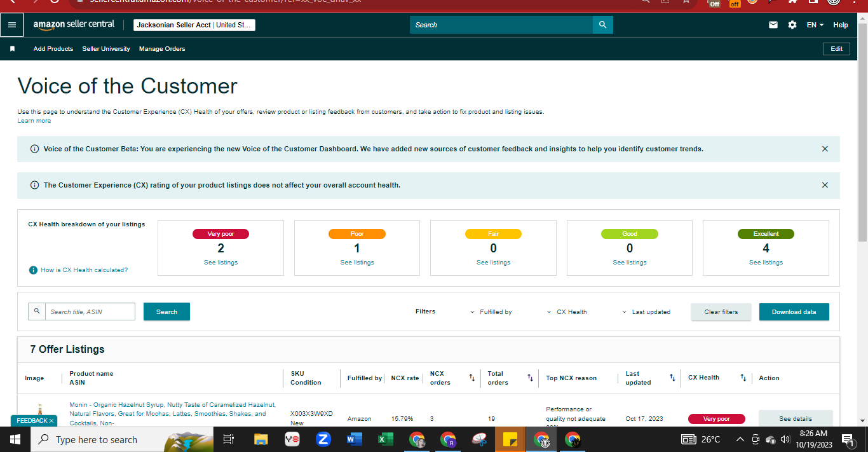This screenshot has height=452, width=868.
Task: Click the 'Search title, ASIN' input field
Action: coord(90,312)
